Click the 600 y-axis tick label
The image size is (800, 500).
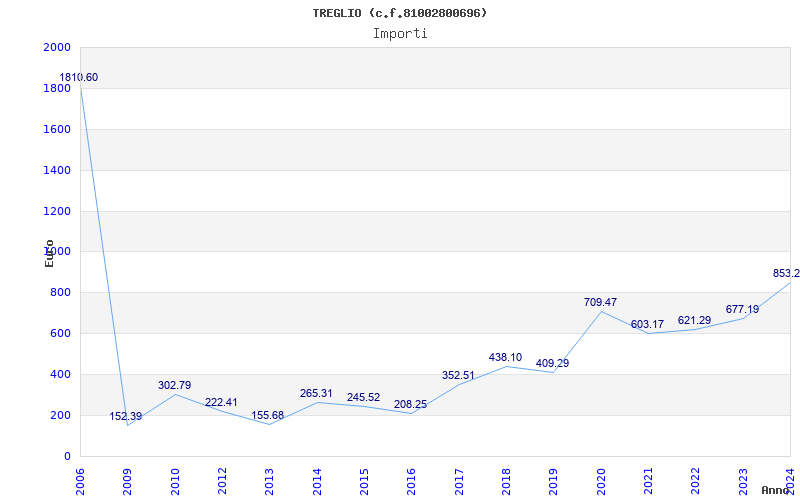coord(60,333)
